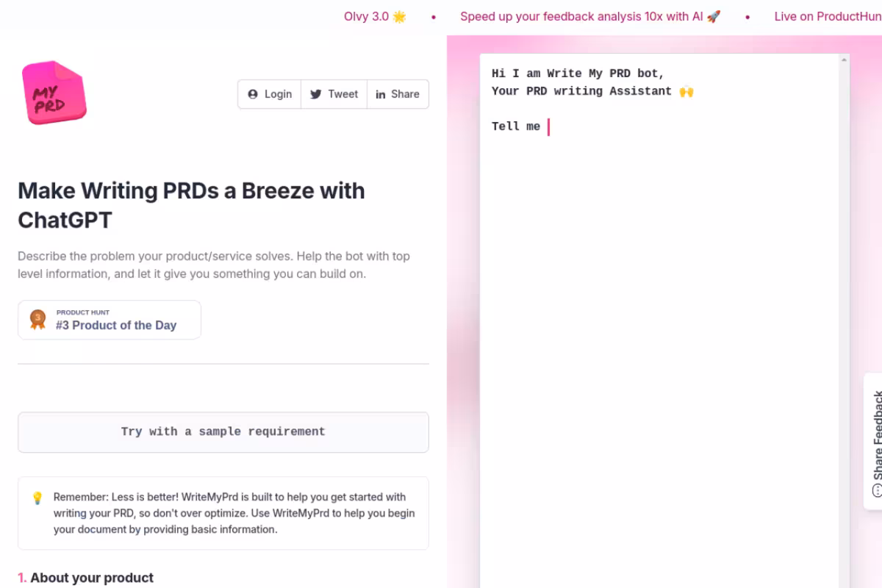Click Try with a sample requirement
Viewport: 882px width, 588px height.
click(x=223, y=432)
